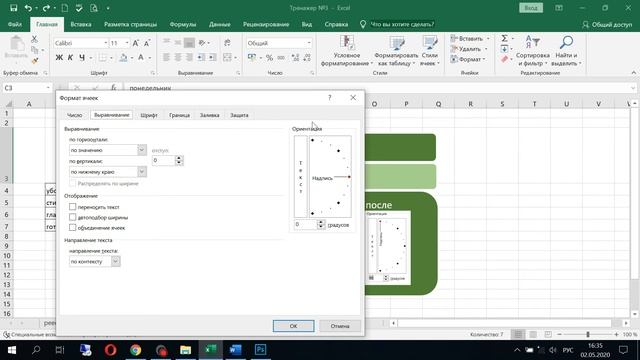
Task: Enable the переносить текст checkbox
Action: (x=72, y=207)
